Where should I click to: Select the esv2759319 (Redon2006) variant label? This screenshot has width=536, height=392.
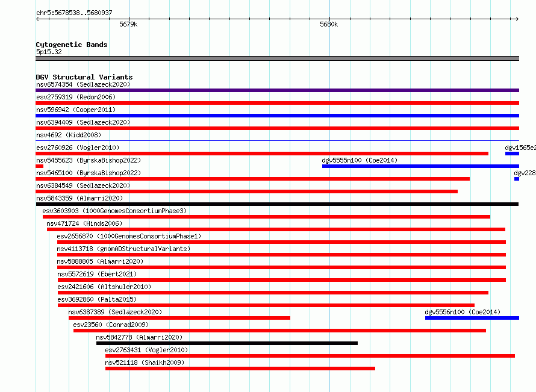[76, 97]
